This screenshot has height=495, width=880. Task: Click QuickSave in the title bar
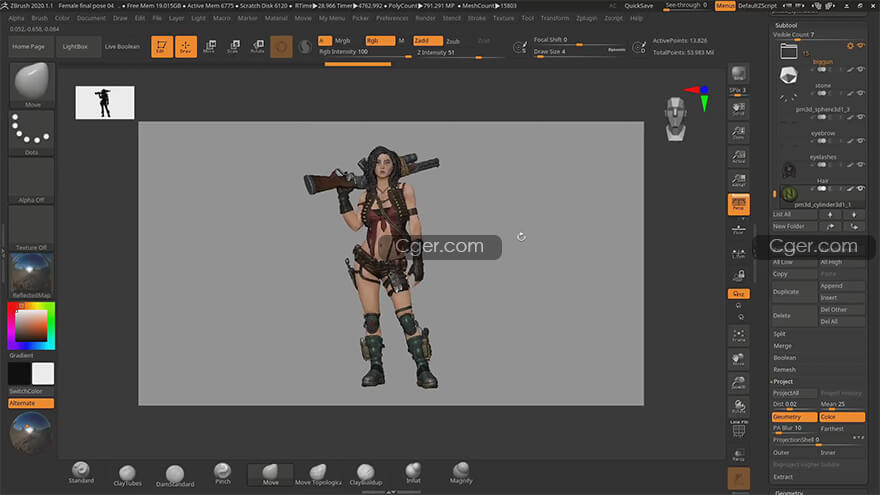pyautogui.click(x=639, y=6)
